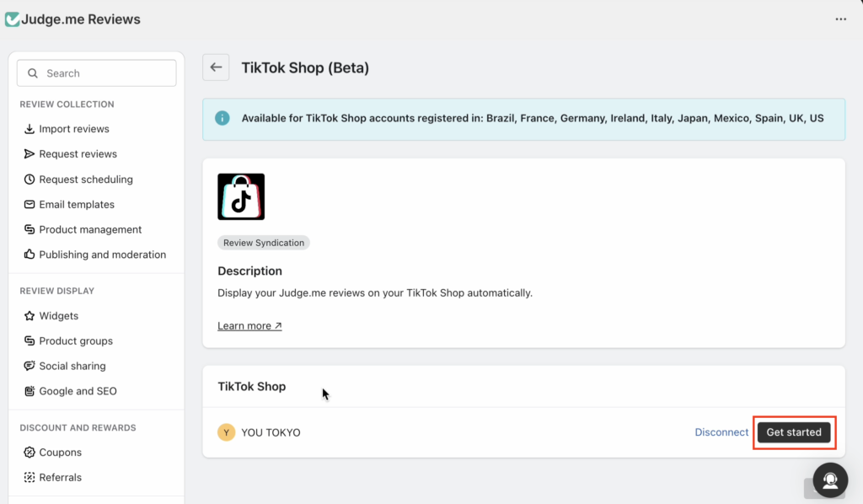Open Product management in the sidebar
Image resolution: width=863 pixels, height=504 pixels.
click(x=90, y=229)
